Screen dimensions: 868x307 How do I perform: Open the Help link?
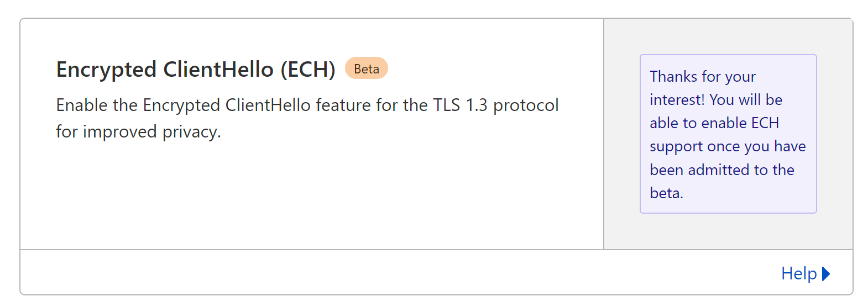click(x=798, y=273)
